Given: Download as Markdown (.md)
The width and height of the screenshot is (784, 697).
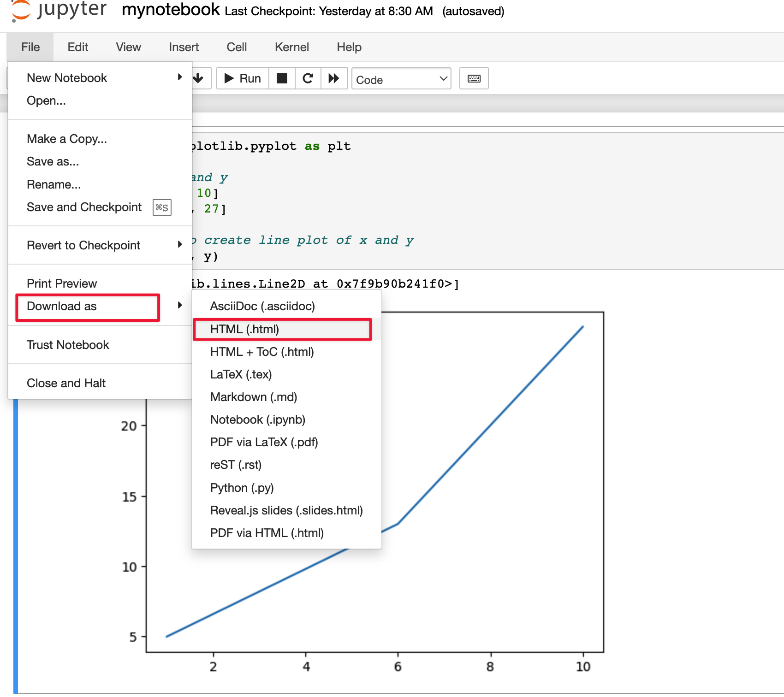Looking at the screenshot, I should (x=286, y=397).
